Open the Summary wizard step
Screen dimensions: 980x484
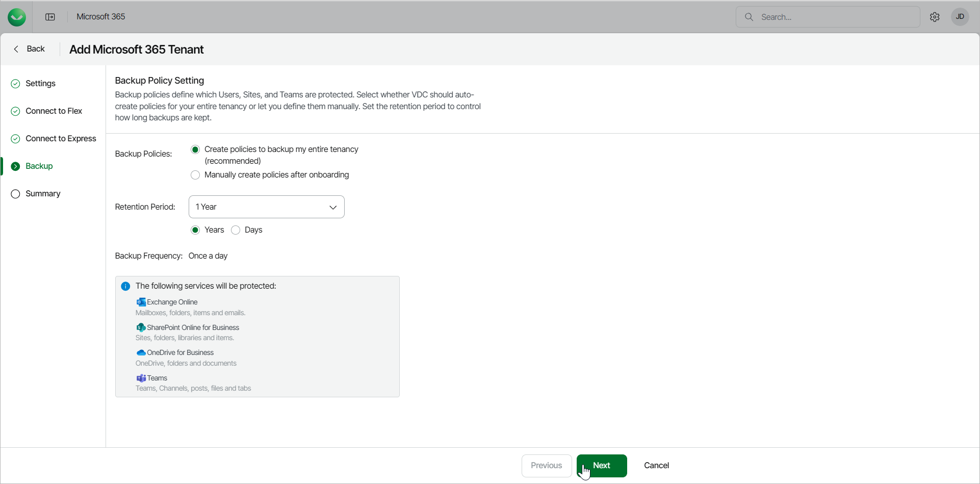43,194
